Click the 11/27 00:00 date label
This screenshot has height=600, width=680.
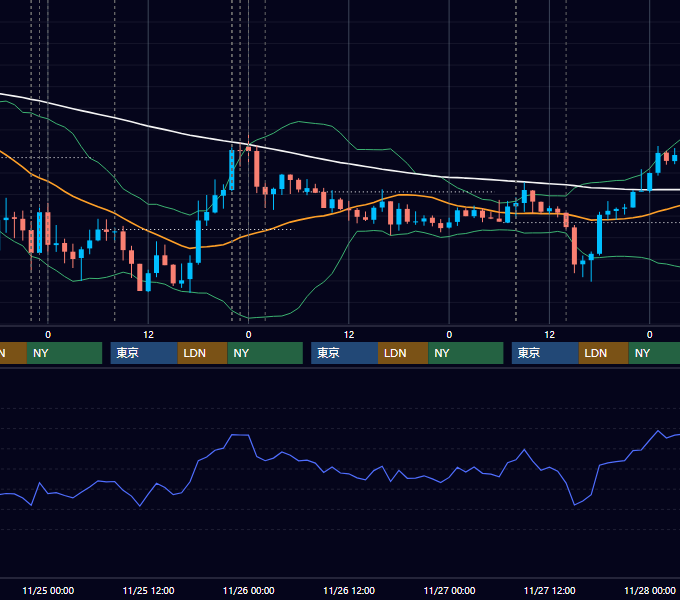(x=449, y=590)
